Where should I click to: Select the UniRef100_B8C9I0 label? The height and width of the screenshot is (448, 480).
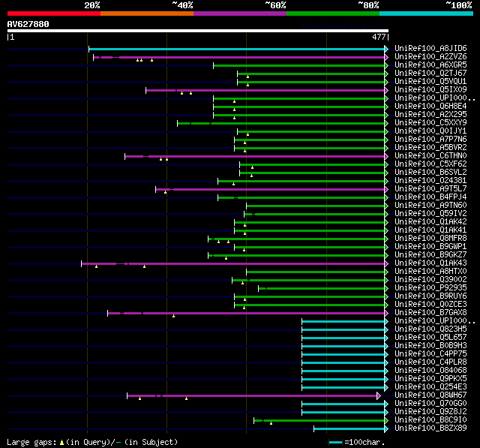click(x=430, y=420)
